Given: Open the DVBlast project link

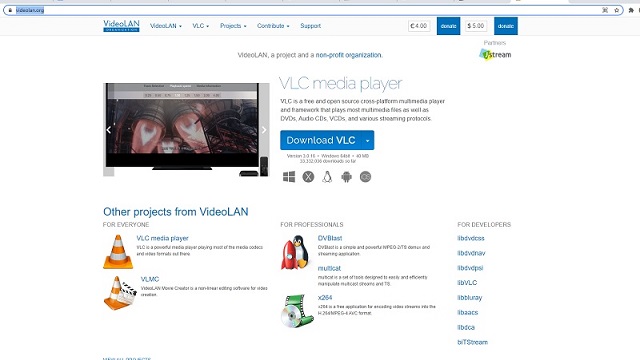Looking at the screenshot, I should tap(330, 238).
